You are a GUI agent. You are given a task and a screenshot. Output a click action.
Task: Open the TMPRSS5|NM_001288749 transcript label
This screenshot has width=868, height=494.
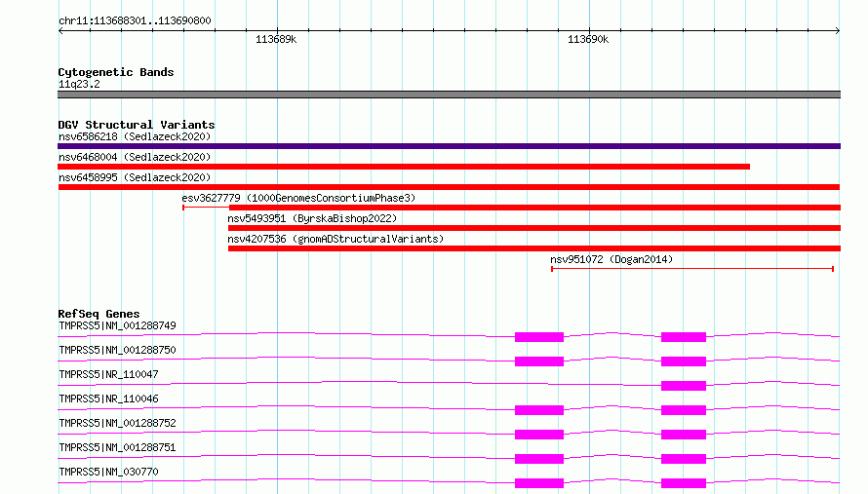(117, 325)
